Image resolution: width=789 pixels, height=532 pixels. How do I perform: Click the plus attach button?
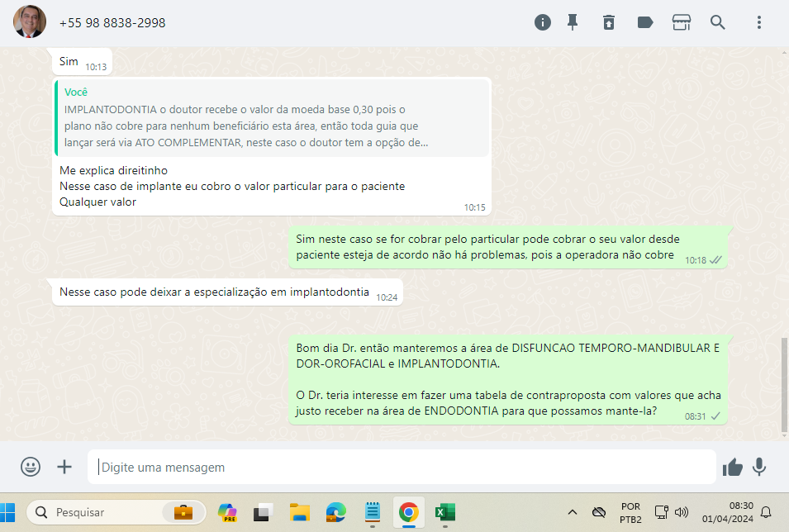[64, 467]
